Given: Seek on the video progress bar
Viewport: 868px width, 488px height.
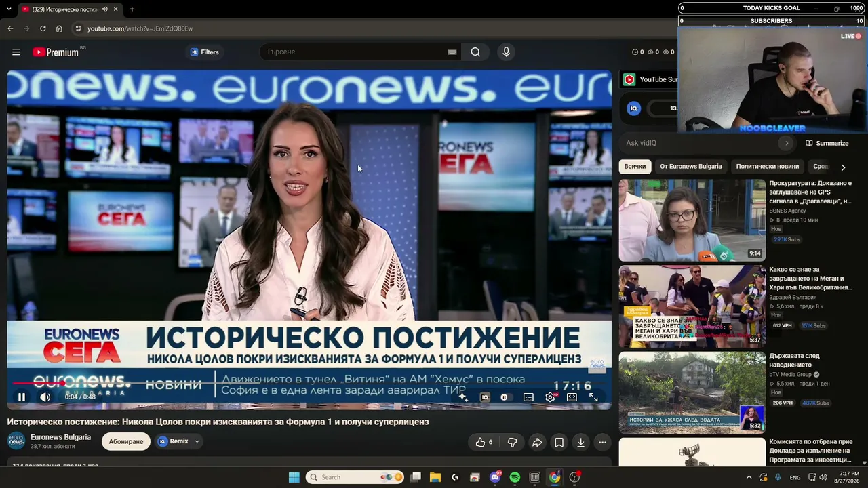Looking at the screenshot, I should [x=309, y=384].
